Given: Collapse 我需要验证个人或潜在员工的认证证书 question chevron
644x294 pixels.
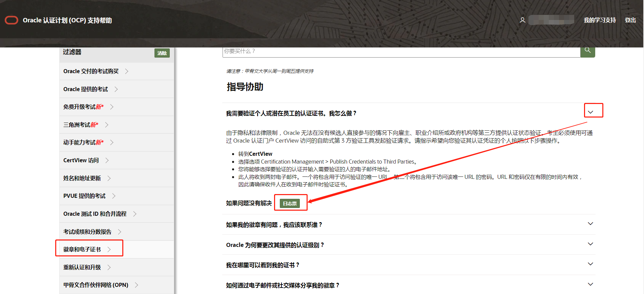Looking at the screenshot, I should tap(590, 112).
